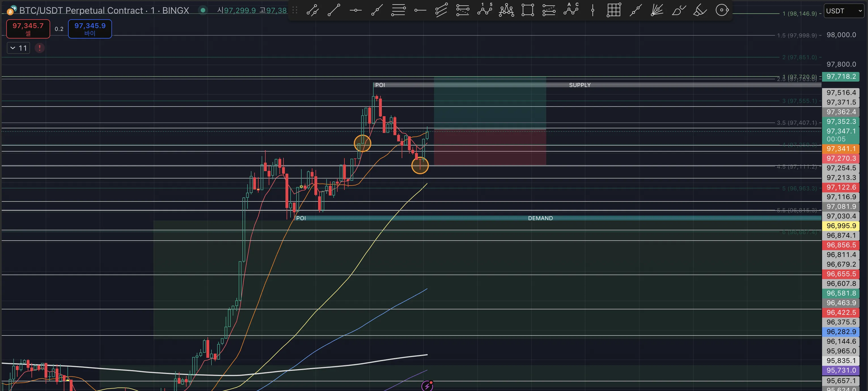Select the four-line Fib levels tool

click(x=398, y=10)
